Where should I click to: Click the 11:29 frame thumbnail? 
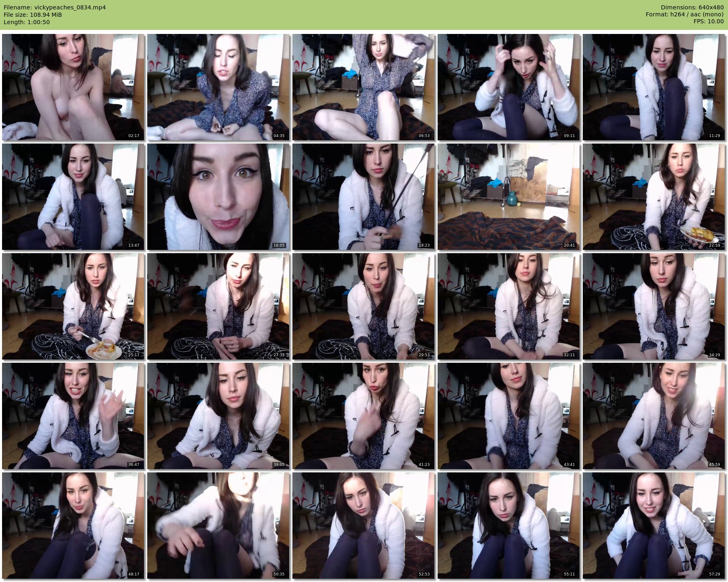point(654,87)
